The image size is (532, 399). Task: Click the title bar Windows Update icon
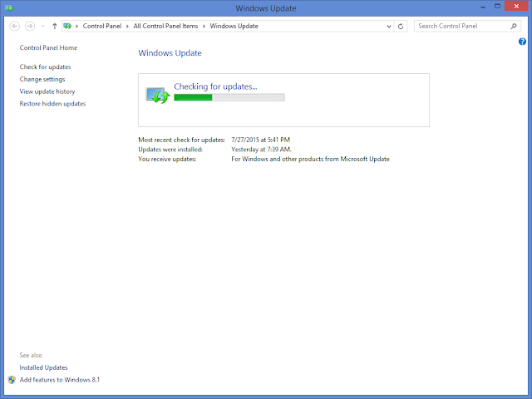[x=9, y=8]
